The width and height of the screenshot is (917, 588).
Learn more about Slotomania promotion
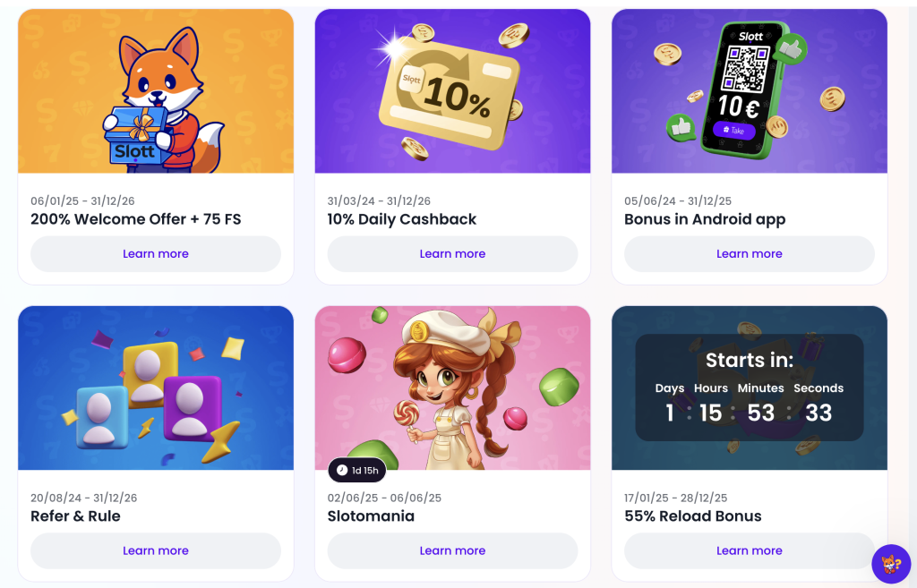(x=452, y=550)
